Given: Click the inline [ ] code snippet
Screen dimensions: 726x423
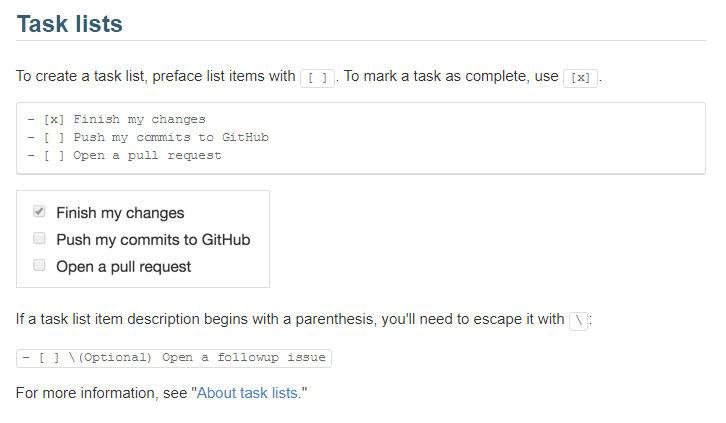Looking at the screenshot, I should tap(317, 78).
